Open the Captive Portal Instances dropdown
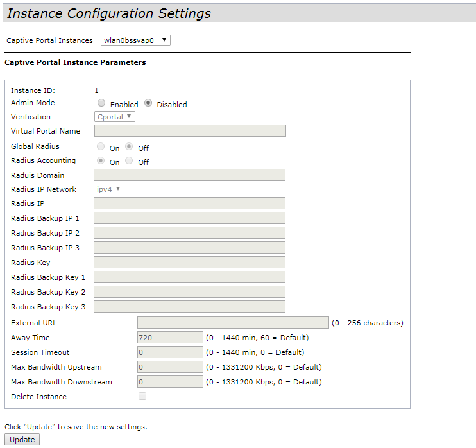This screenshot has height=448, width=476. click(135, 40)
